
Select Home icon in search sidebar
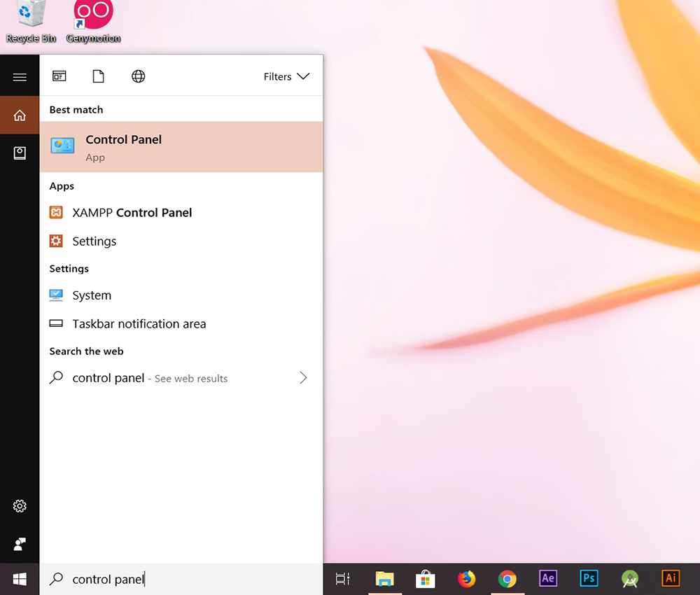(x=20, y=115)
